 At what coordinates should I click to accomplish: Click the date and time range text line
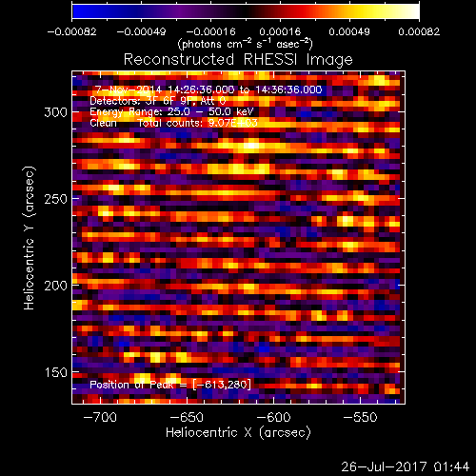coord(208,89)
